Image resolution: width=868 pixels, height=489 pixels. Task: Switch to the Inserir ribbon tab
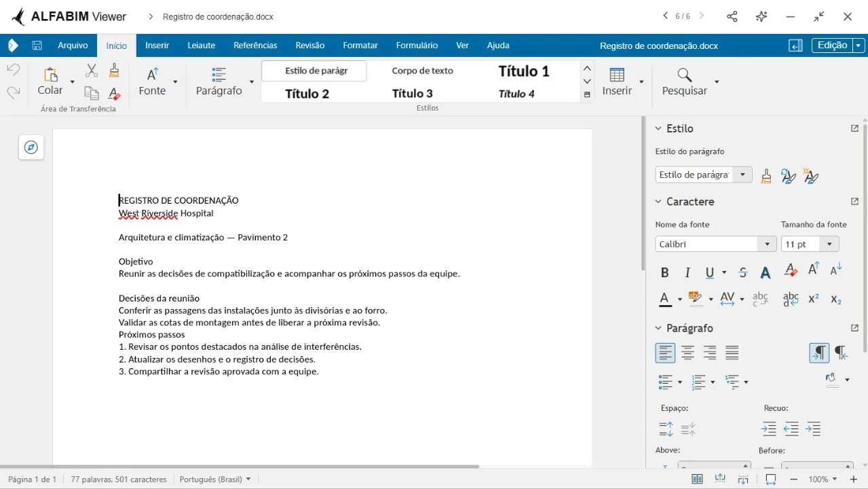coord(157,46)
